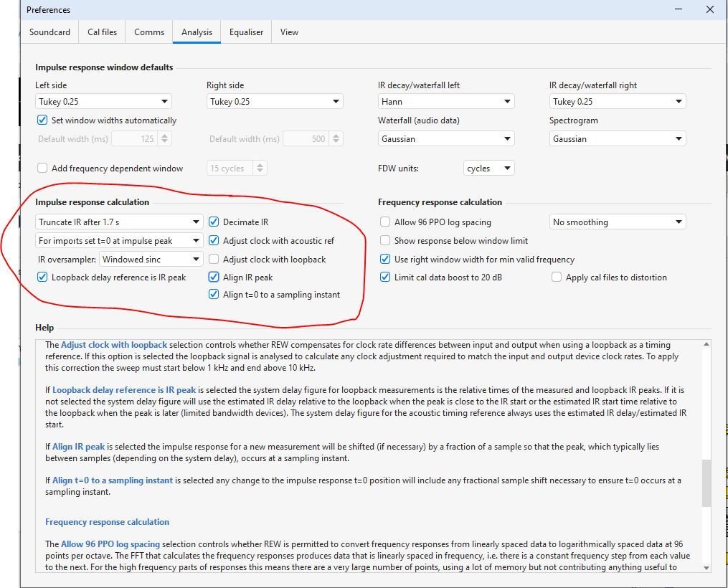728x588 pixels.
Task: Open FDW units dropdown
Action: coord(488,168)
